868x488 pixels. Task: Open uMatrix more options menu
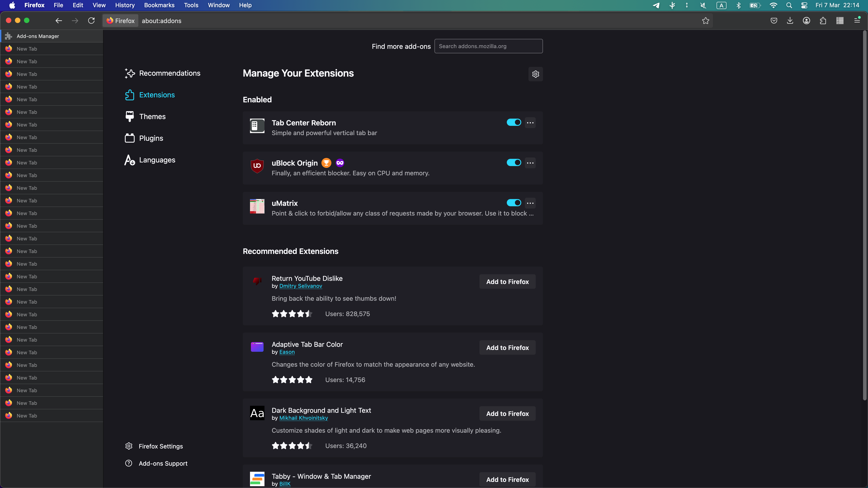pyautogui.click(x=530, y=203)
